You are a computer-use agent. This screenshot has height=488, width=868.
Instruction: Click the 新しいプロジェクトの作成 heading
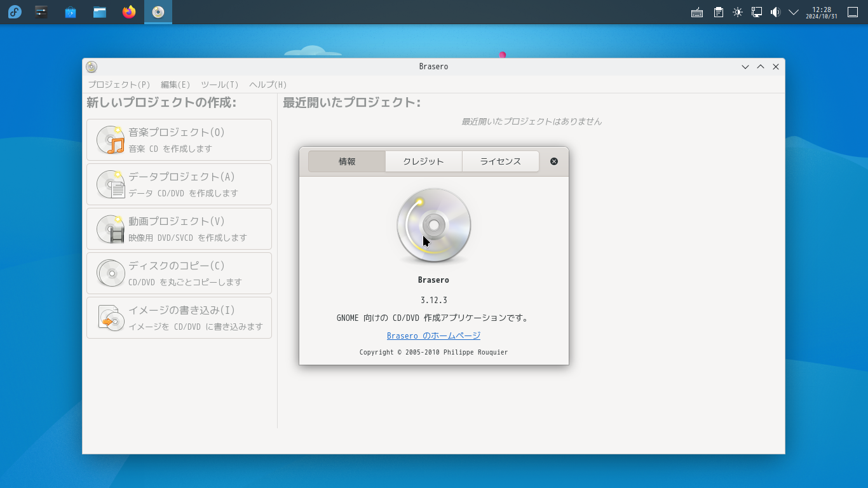click(x=161, y=103)
